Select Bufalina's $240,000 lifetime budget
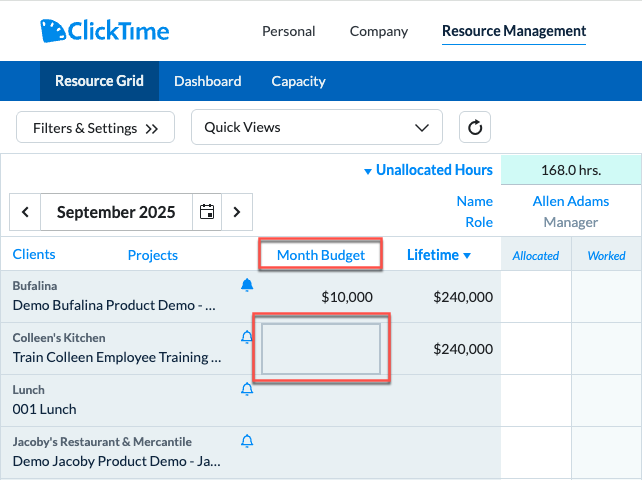Viewport: 642px width, 480px height. coord(463,297)
